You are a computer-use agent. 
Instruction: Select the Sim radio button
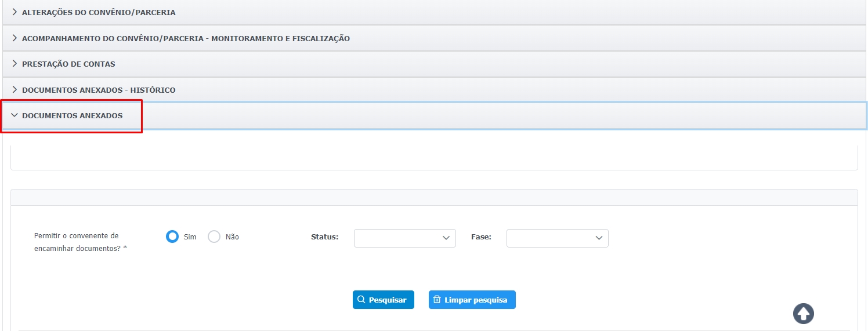172,237
